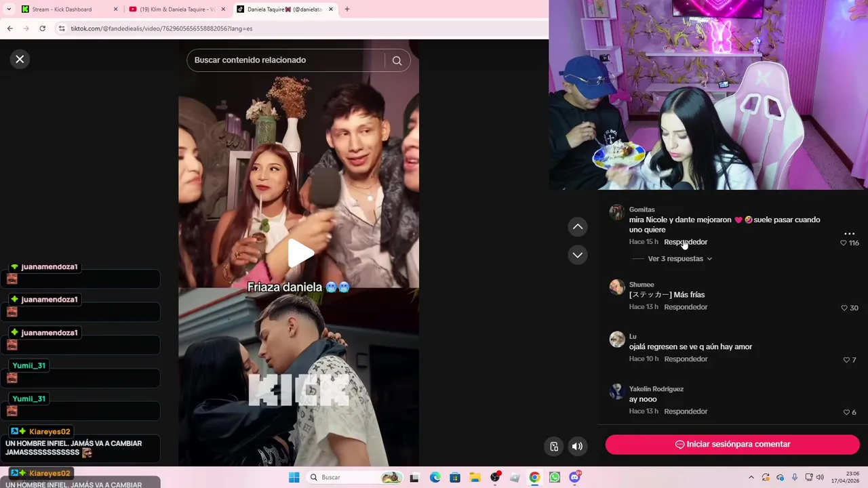Click the first juanamendoza1 chat username
The width and height of the screenshot is (868, 488).
pyautogui.click(x=49, y=266)
